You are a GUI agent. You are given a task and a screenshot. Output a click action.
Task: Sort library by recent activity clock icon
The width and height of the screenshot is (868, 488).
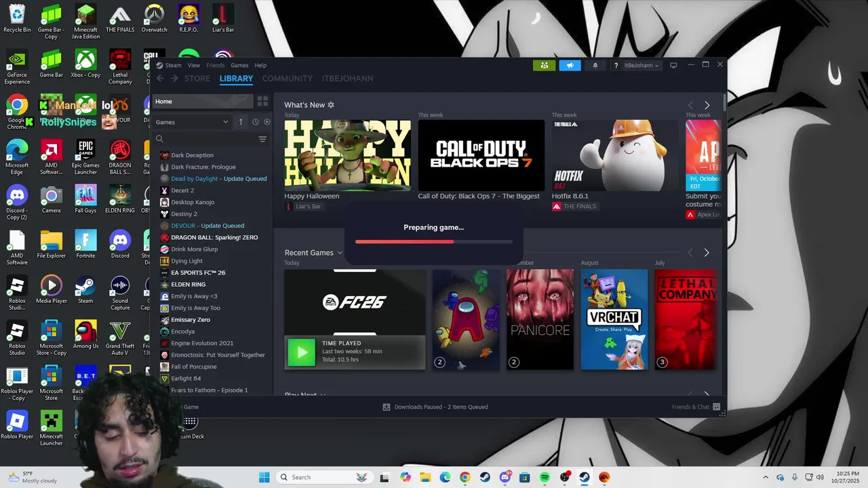256,122
